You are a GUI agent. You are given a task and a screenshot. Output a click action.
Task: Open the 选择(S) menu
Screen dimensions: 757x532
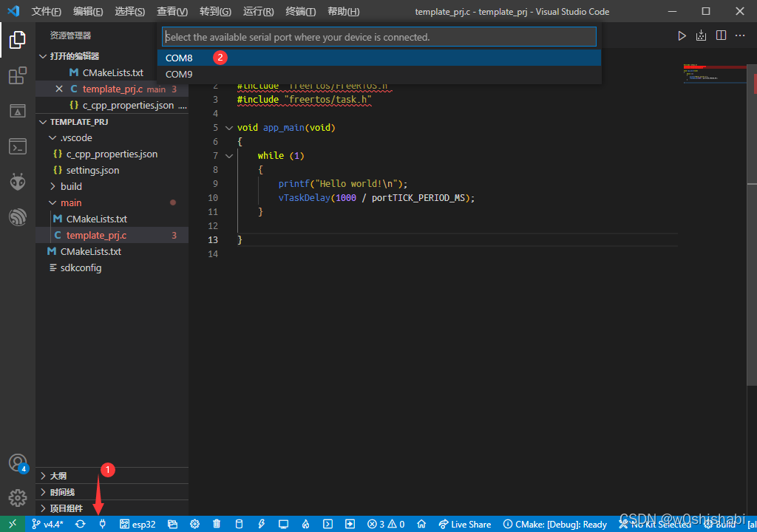pos(129,11)
